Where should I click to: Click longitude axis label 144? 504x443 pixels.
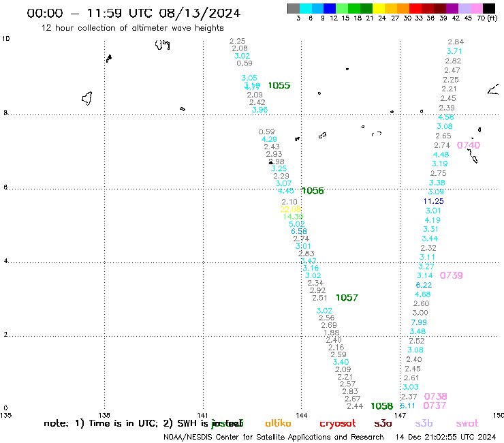301,415
